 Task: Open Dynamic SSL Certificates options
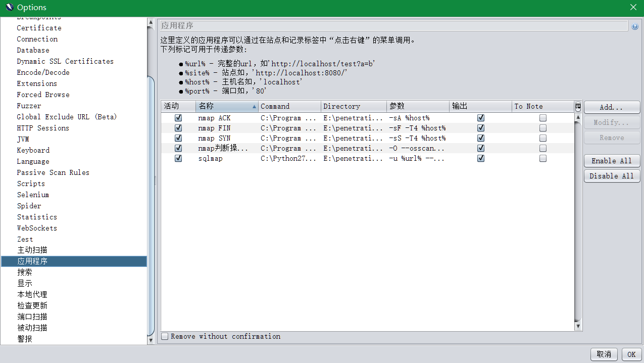tap(65, 61)
